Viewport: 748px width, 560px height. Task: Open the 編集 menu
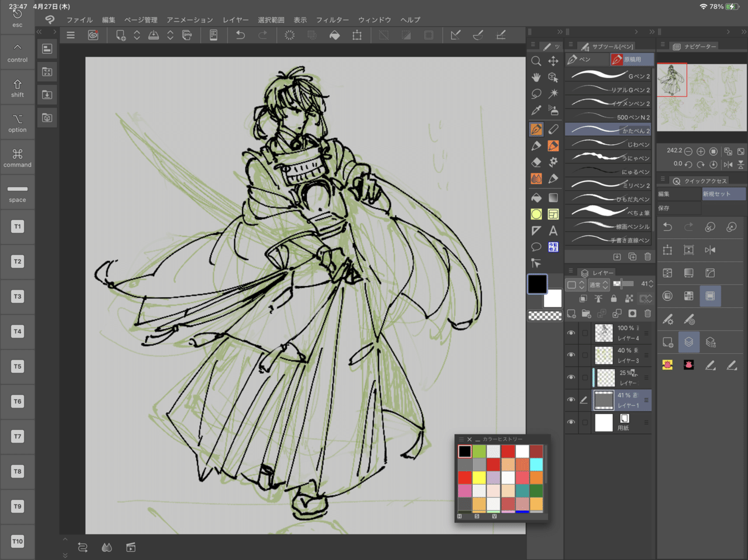(x=109, y=20)
